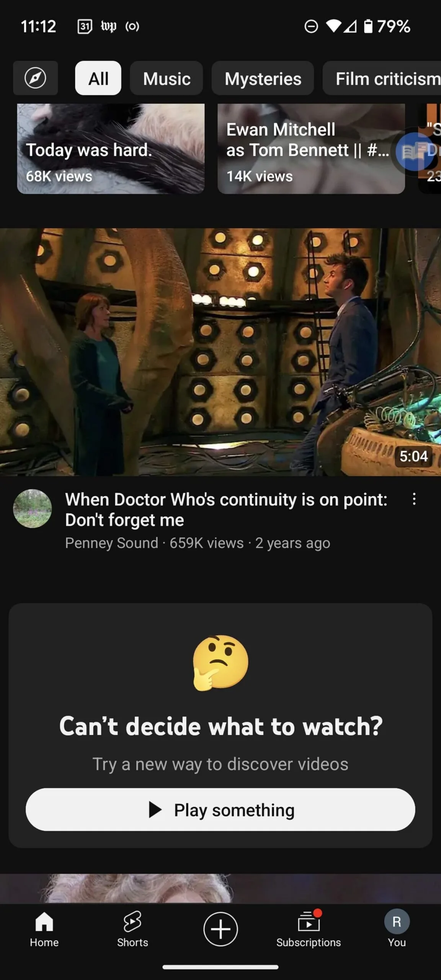Screen dimensions: 441x980
Task: Select the All filter chip
Action: coord(98,78)
